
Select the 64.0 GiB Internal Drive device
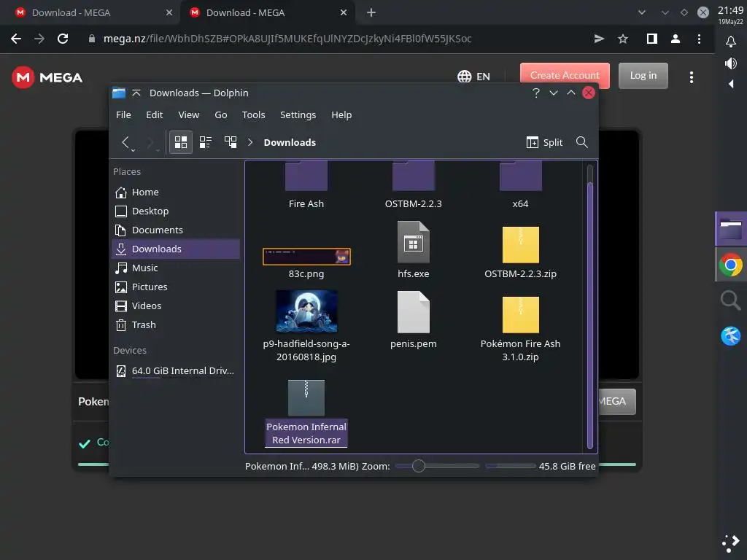(x=176, y=370)
